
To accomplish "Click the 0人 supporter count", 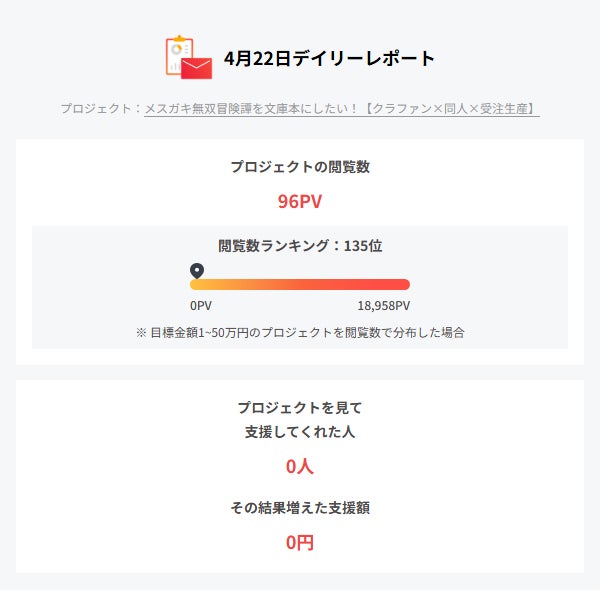I will point(300,466).
